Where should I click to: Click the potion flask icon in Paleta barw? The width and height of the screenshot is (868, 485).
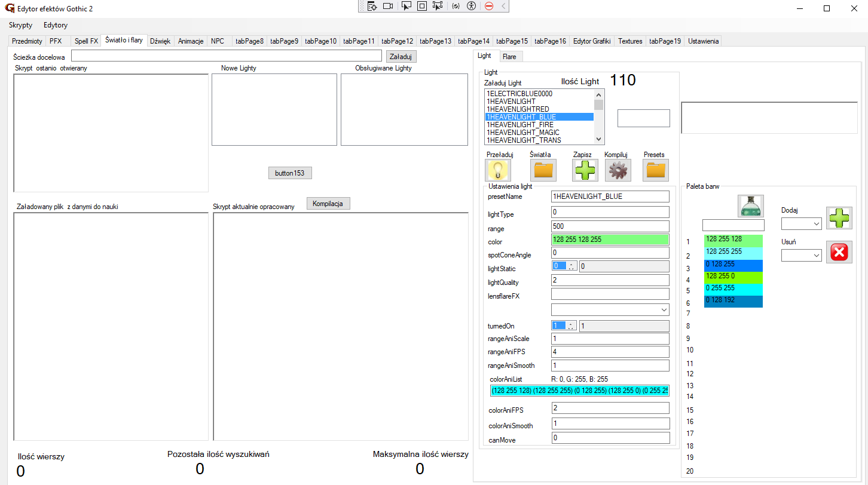(x=750, y=207)
